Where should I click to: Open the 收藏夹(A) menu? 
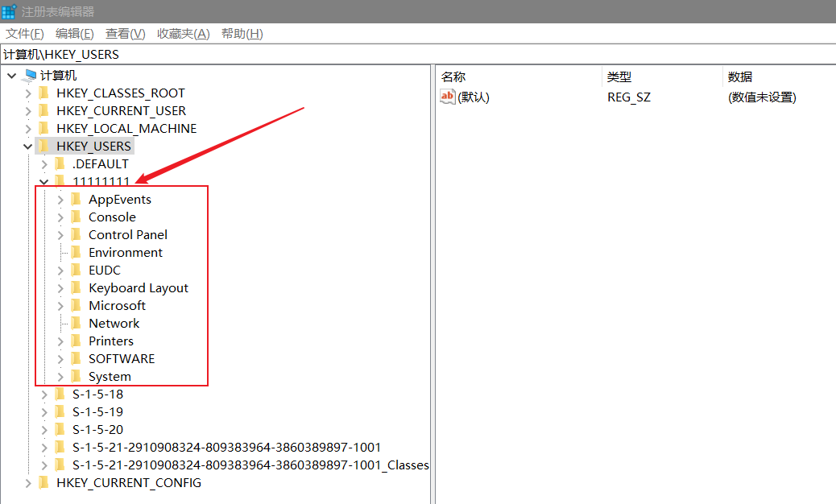[x=183, y=34]
